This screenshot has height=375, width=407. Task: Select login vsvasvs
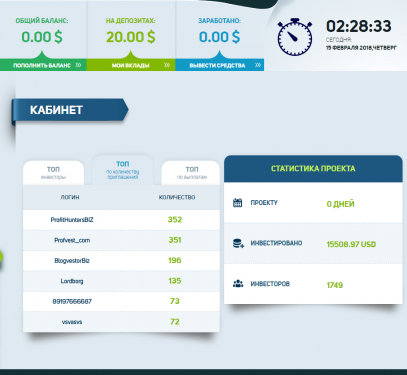[x=72, y=322]
